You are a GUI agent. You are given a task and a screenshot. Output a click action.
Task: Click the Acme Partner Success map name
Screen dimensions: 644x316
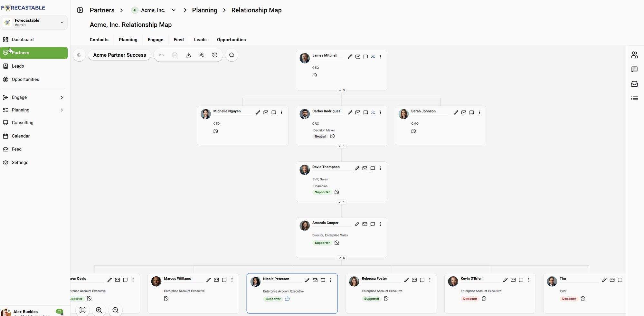point(120,55)
